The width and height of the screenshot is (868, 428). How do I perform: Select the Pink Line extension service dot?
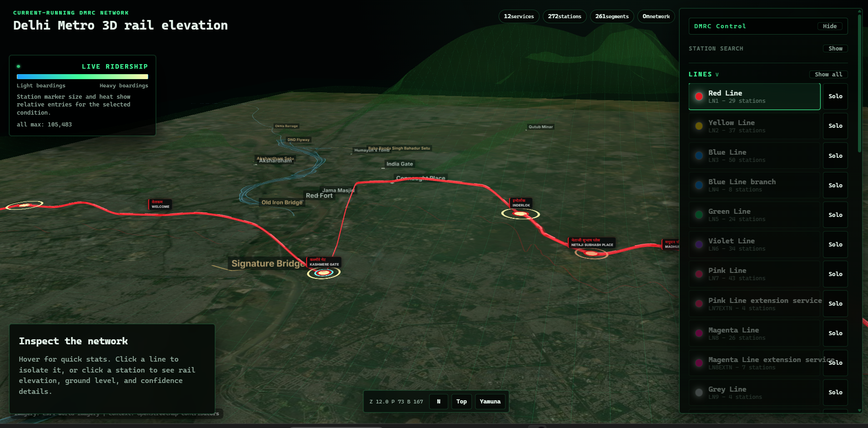pyautogui.click(x=699, y=304)
